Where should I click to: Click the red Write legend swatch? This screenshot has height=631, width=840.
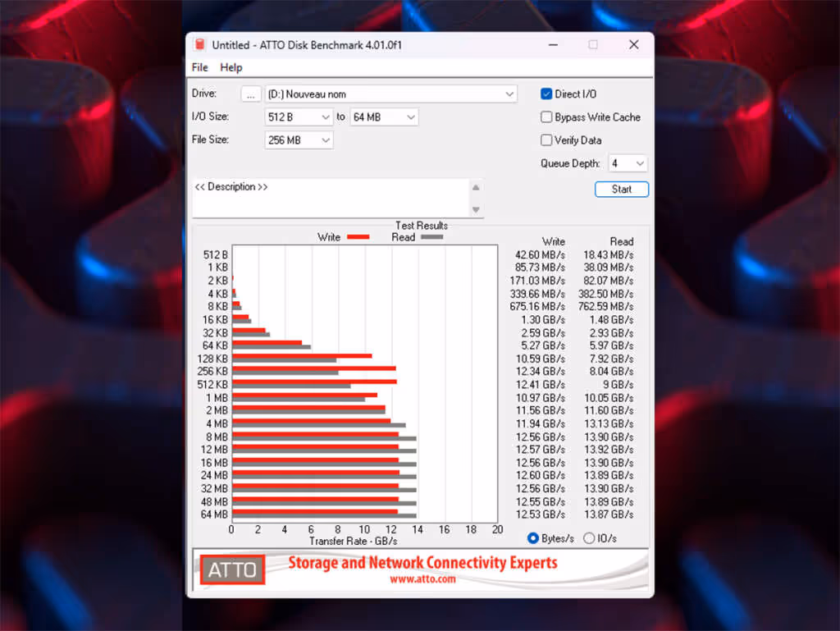pyautogui.click(x=358, y=237)
